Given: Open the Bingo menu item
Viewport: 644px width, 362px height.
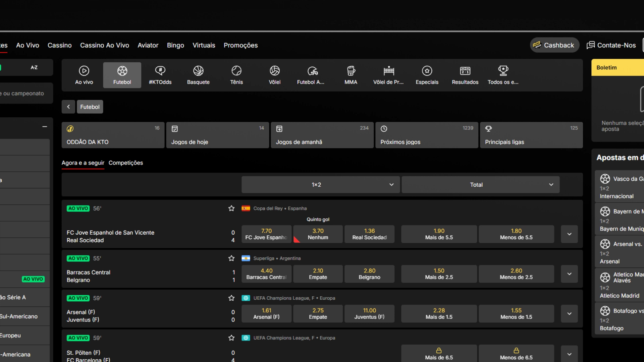Looking at the screenshot, I should (x=175, y=45).
